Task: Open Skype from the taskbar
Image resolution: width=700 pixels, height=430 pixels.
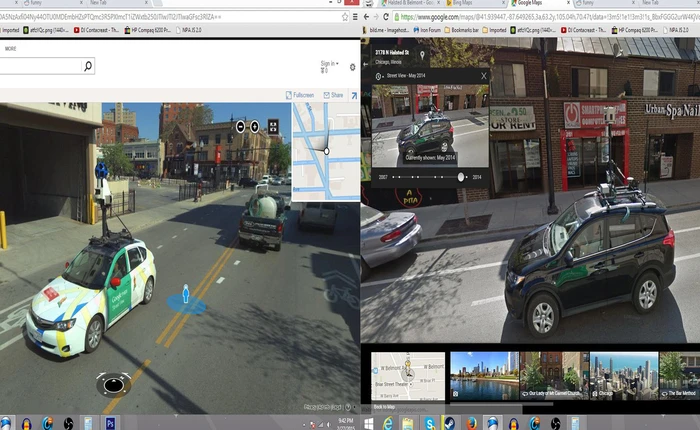Action: pos(429,423)
